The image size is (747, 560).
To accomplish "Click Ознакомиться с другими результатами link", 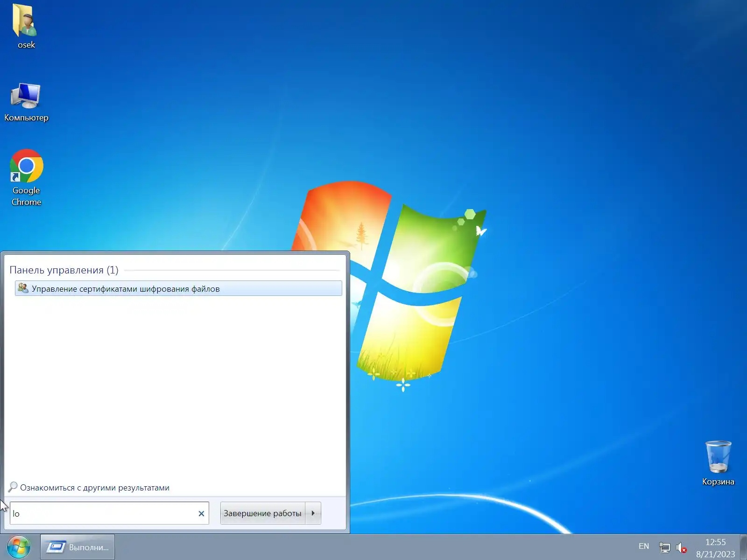I will (x=95, y=488).
